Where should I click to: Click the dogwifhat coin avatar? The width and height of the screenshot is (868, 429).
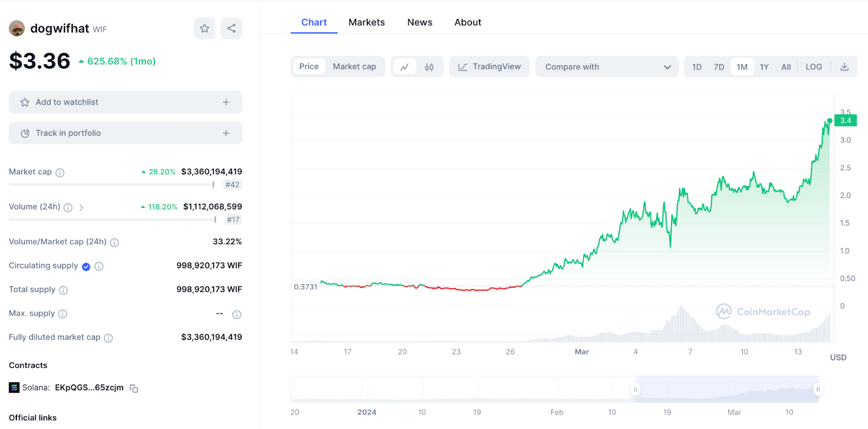(x=17, y=29)
